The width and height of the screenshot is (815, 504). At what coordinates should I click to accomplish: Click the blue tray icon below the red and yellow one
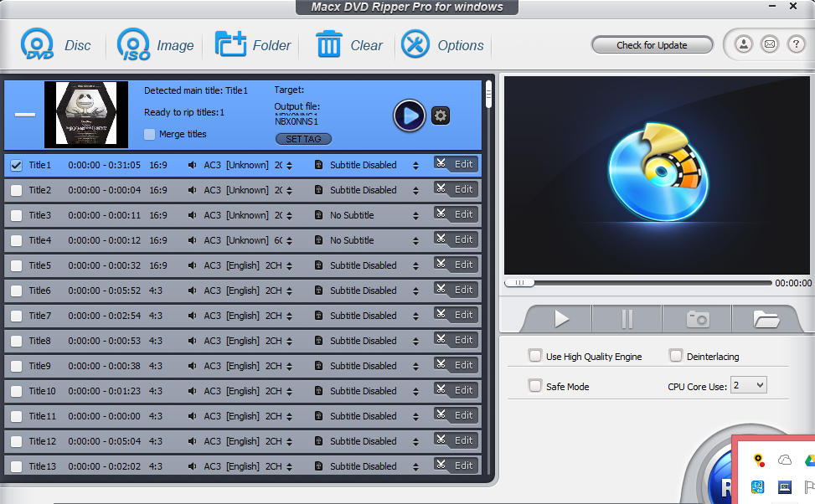coord(758,487)
